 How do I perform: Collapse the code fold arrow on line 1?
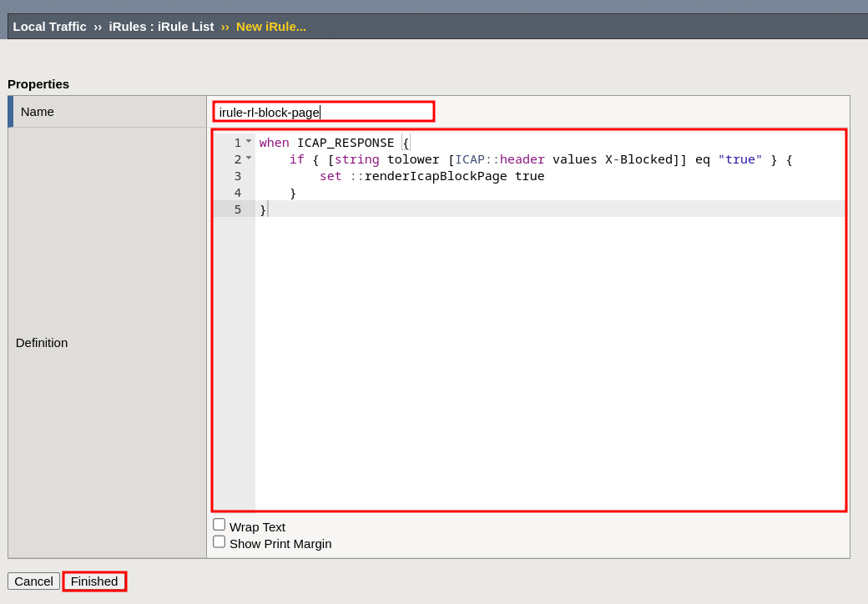pyautogui.click(x=249, y=141)
